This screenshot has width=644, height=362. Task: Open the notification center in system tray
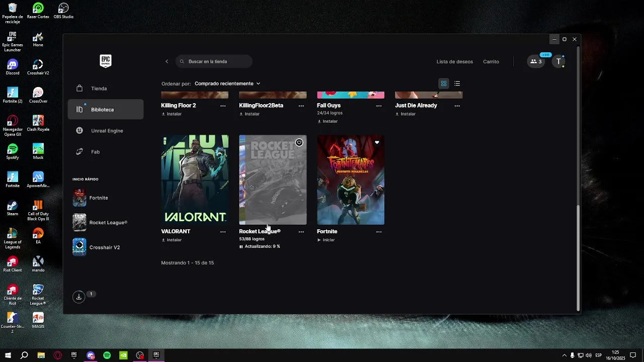[633, 355]
